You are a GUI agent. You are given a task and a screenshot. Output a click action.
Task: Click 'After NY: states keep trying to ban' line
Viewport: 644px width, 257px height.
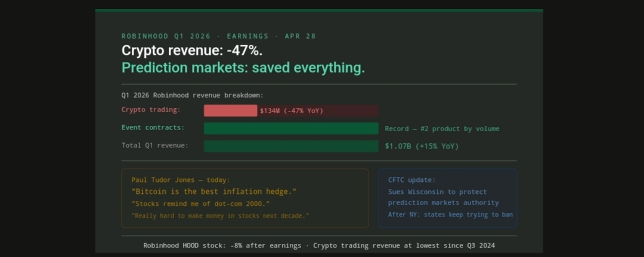click(x=450, y=215)
